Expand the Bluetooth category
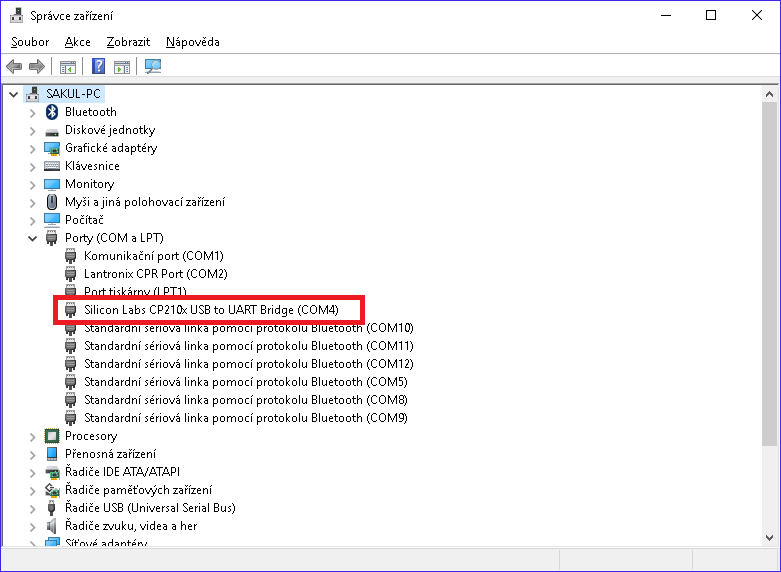Screen dimensions: 781x572 pos(32,113)
